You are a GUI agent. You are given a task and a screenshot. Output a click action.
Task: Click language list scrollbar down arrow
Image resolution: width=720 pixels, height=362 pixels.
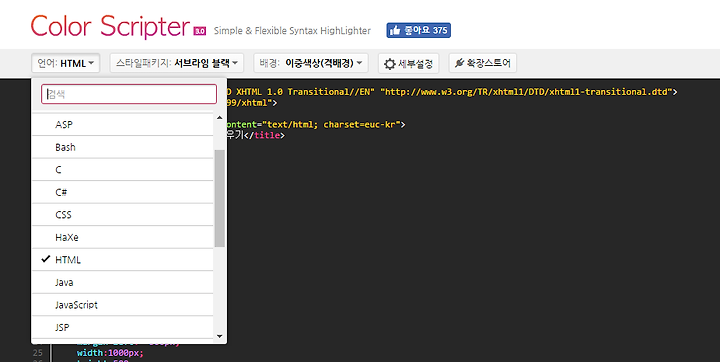tap(219, 336)
